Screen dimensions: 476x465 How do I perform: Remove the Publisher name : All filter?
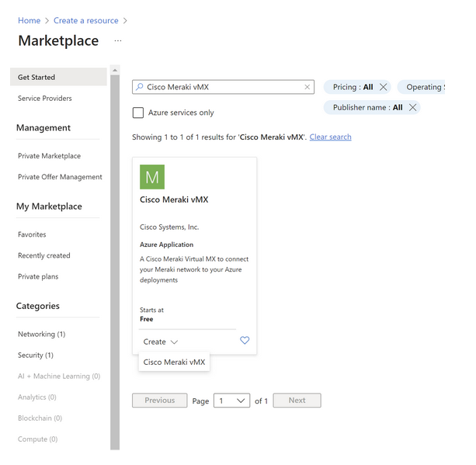(x=412, y=107)
